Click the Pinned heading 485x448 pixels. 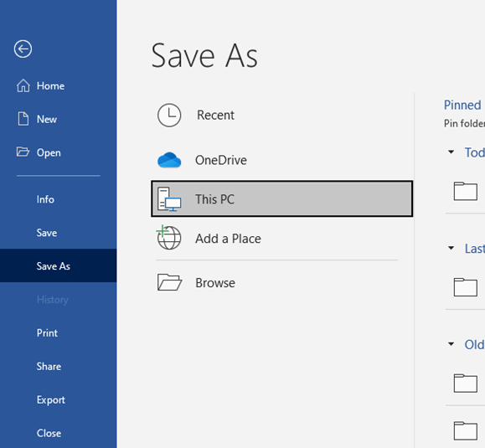tap(462, 106)
